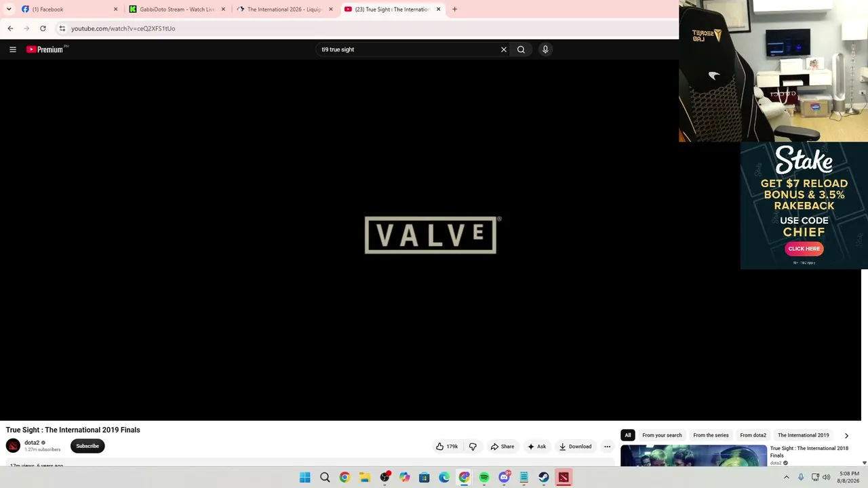Viewport: 868px width, 488px height.
Task: Filter by From dota2 chip
Action: tap(753, 435)
